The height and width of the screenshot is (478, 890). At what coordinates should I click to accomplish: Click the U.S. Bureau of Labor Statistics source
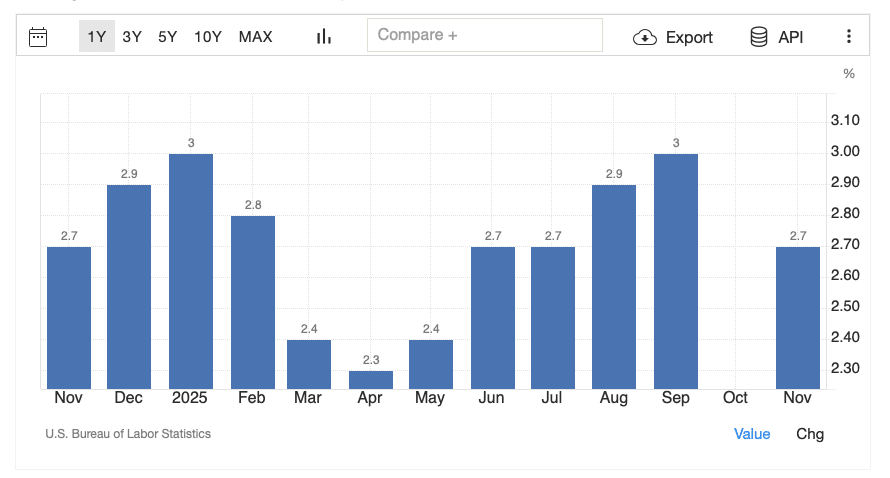click(x=128, y=433)
